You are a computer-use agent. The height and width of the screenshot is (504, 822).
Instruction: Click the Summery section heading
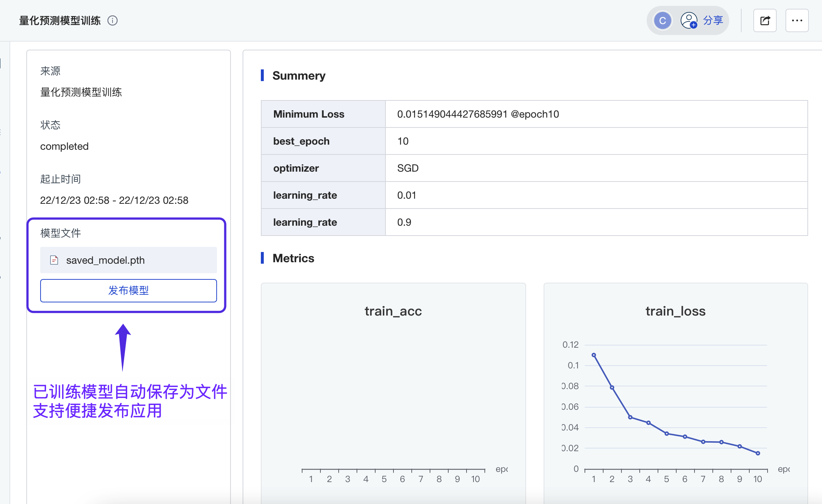(x=299, y=76)
